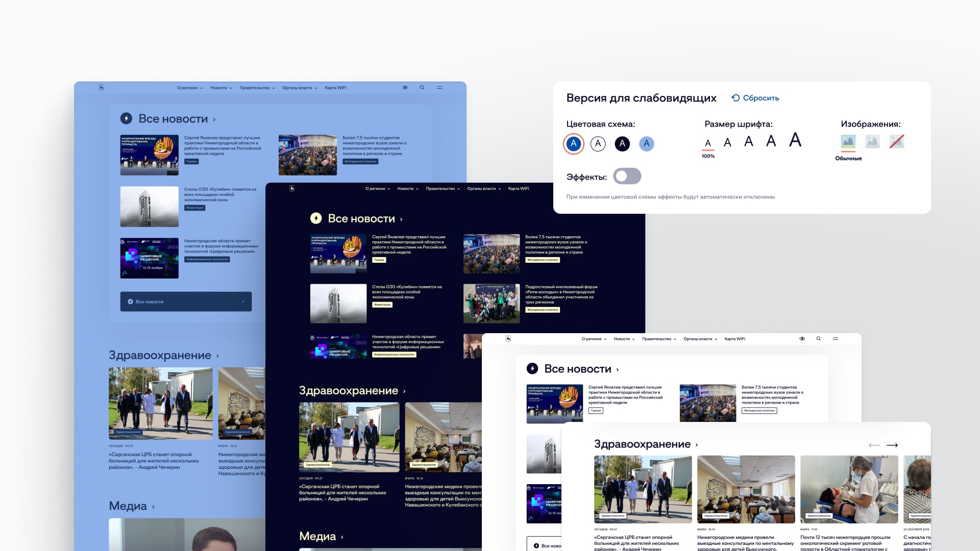This screenshot has width=980, height=551.
Task: Choose the normal color images icon
Action: click(848, 141)
